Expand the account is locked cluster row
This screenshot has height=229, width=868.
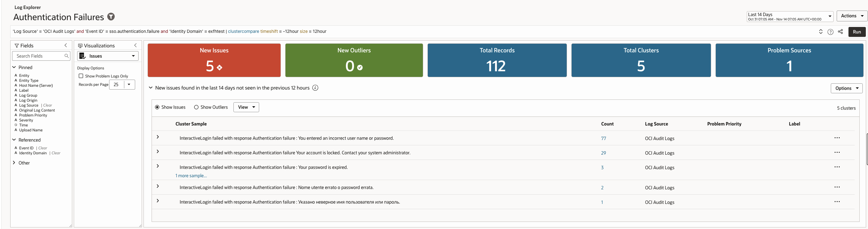click(x=158, y=152)
